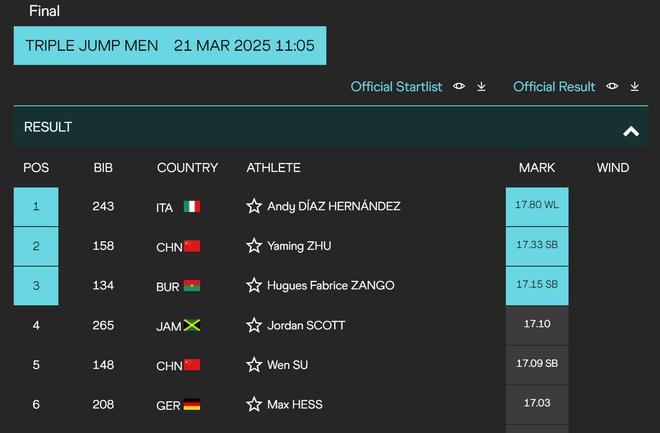Mark Hugues Fabrice Zango star icon
This screenshot has width=660, height=433.
point(254,285)
